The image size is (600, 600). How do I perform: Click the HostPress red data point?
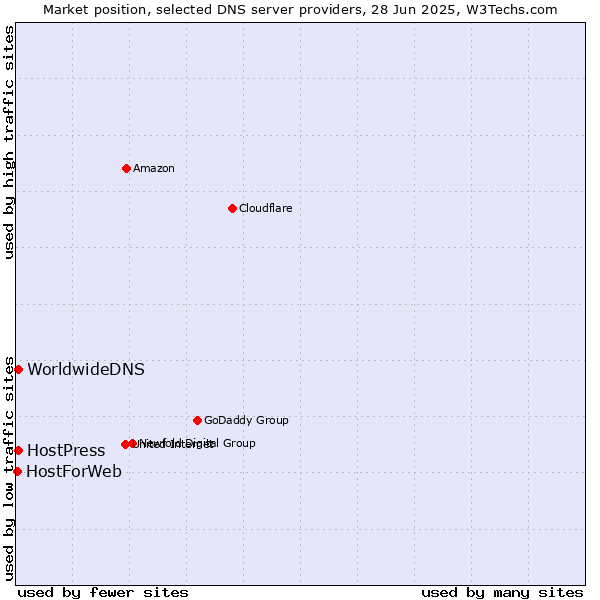point(18,451)
